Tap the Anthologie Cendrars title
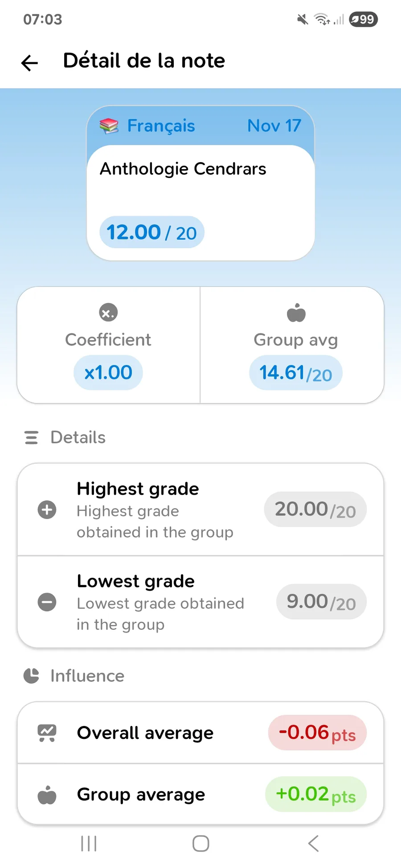 point(183,169)
